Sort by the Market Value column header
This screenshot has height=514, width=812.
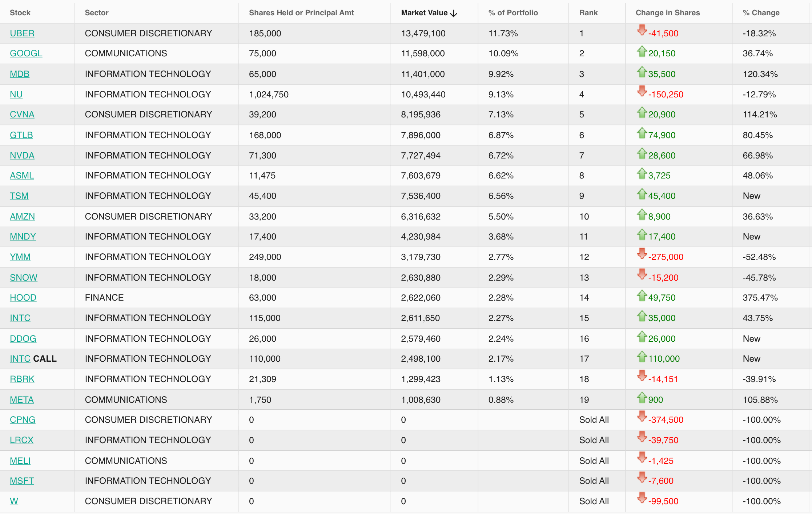click(x=424, y=13)
